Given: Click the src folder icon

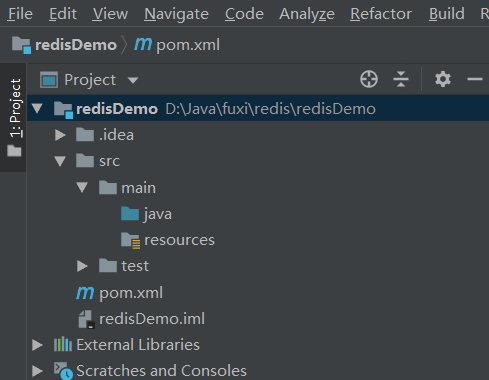Looking at the screenshot, I should pos(85,161).
